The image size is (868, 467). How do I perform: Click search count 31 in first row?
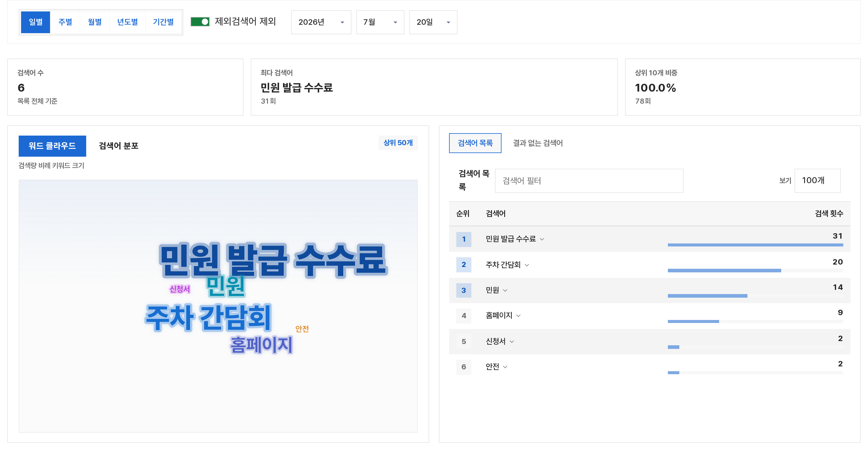point(837,236)
